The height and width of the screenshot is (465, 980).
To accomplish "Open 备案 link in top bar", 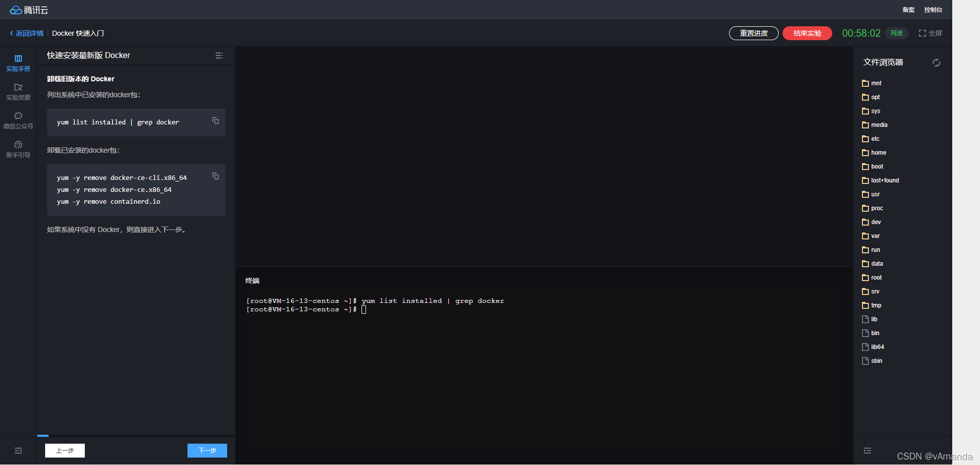I will [x=909, y=10].
